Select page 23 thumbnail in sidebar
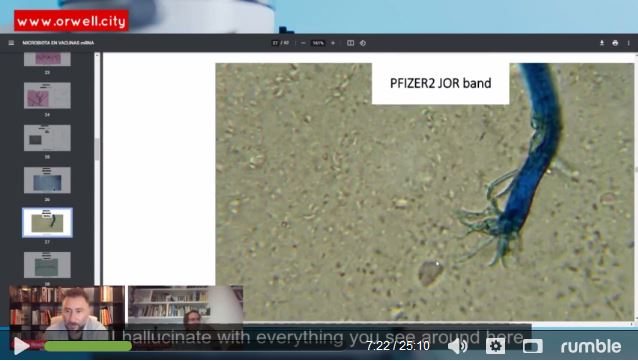The image size is (638, 361). click(x=47, y=59)
